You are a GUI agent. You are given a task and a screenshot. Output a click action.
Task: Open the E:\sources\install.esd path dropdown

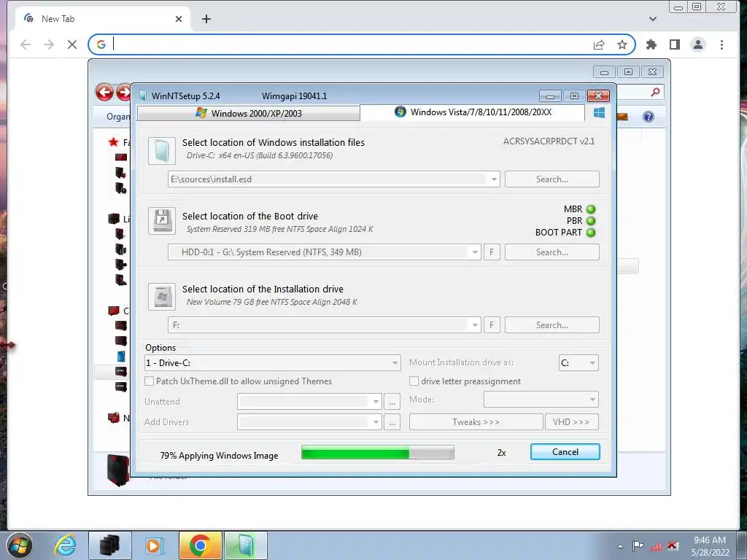[494, 179]
